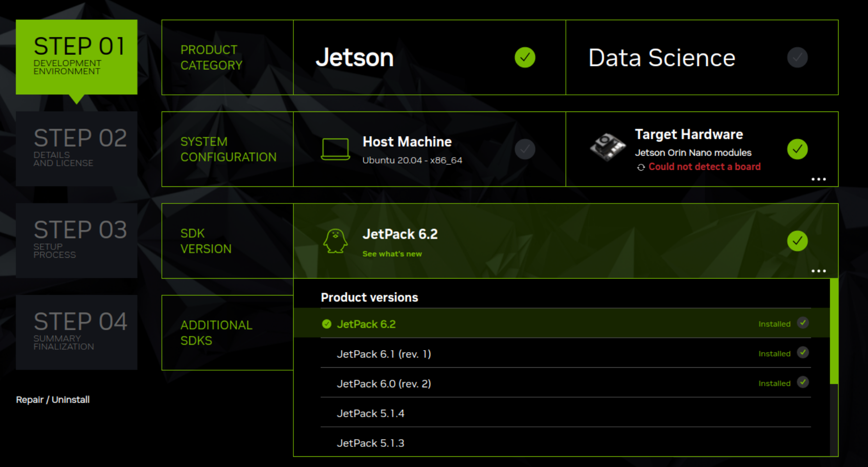Click 'Installed' label on JetPack 6.2 row
Screen dimensions: 868x467
tap(774, 324)
